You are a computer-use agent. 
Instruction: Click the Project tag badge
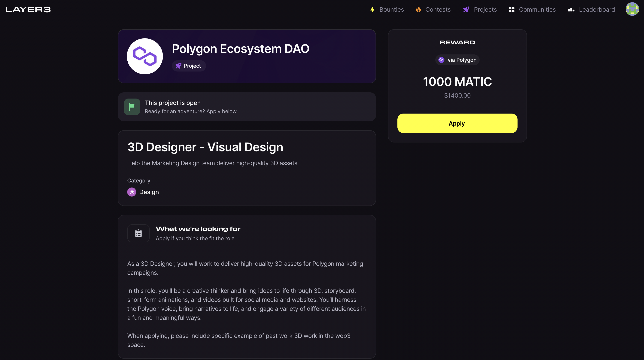(x=189, y=66)
